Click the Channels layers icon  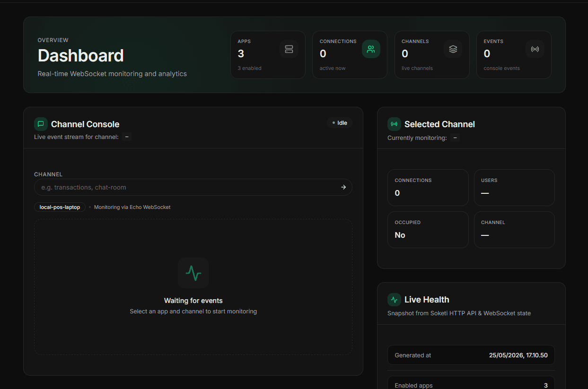click(x=453, y=49)
